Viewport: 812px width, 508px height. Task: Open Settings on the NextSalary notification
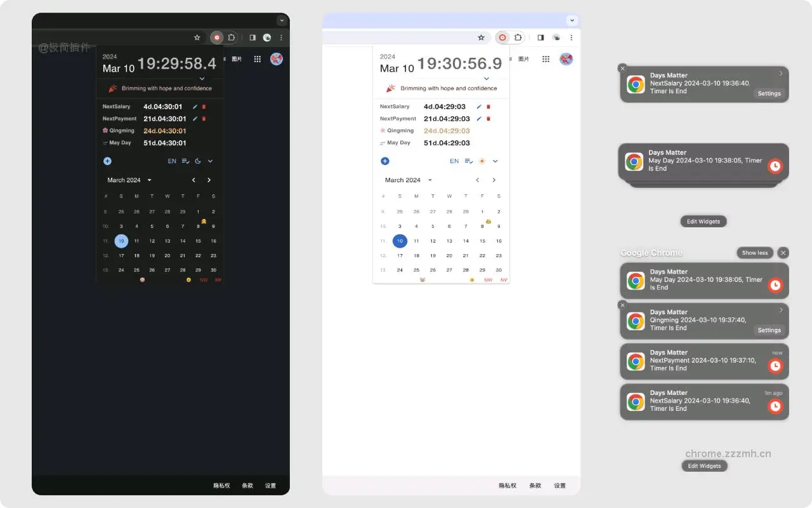[769, 93]
